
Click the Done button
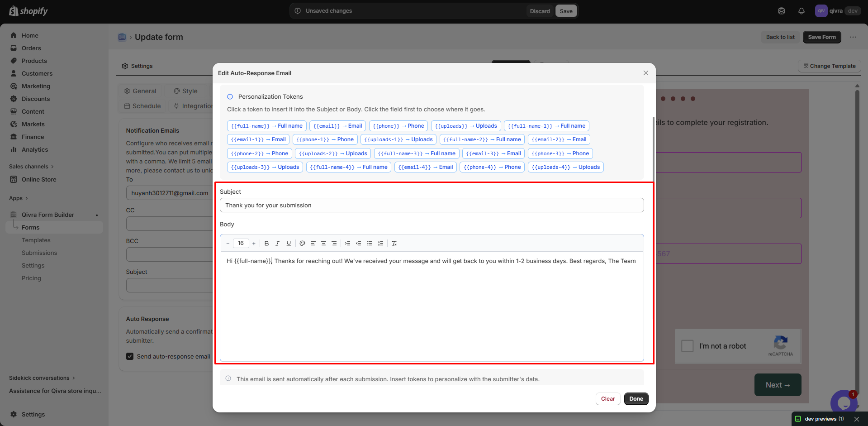pos(636,399)
